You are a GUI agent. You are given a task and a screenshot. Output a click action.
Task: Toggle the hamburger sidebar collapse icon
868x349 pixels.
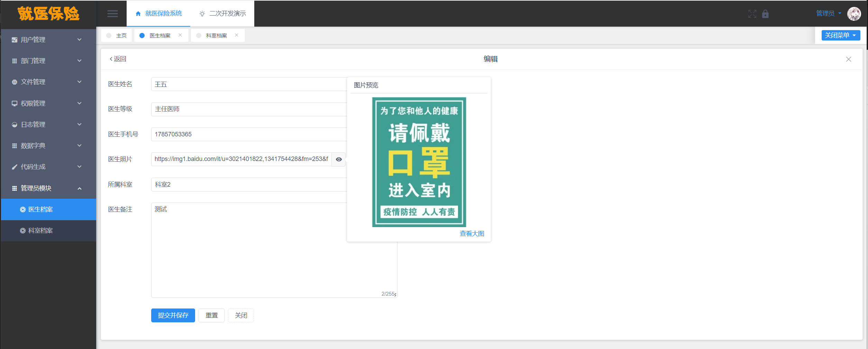pyautogui.click(x=112, y=14)
